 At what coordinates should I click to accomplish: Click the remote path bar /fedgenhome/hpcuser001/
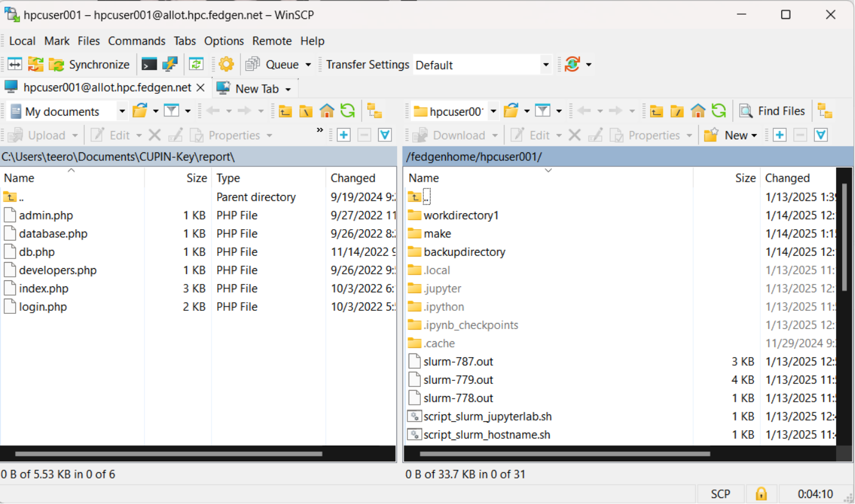628,157
